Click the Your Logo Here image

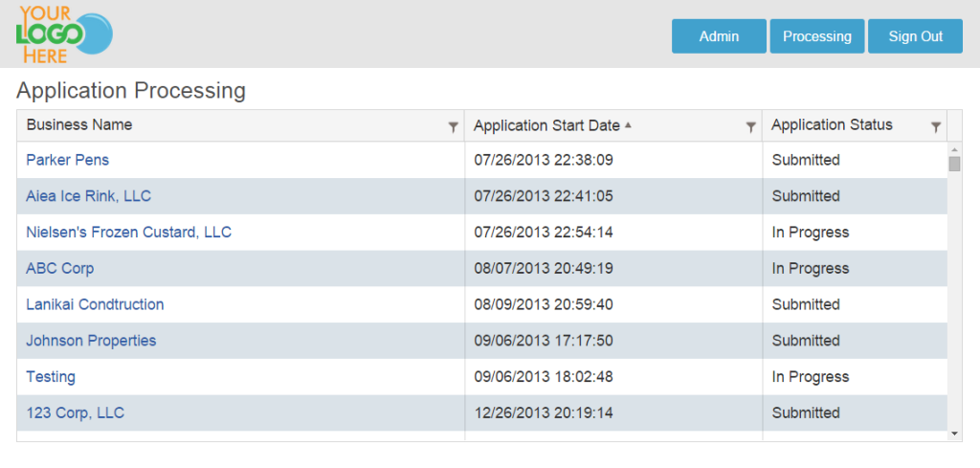pyautogui.click(x=64, y=34)
